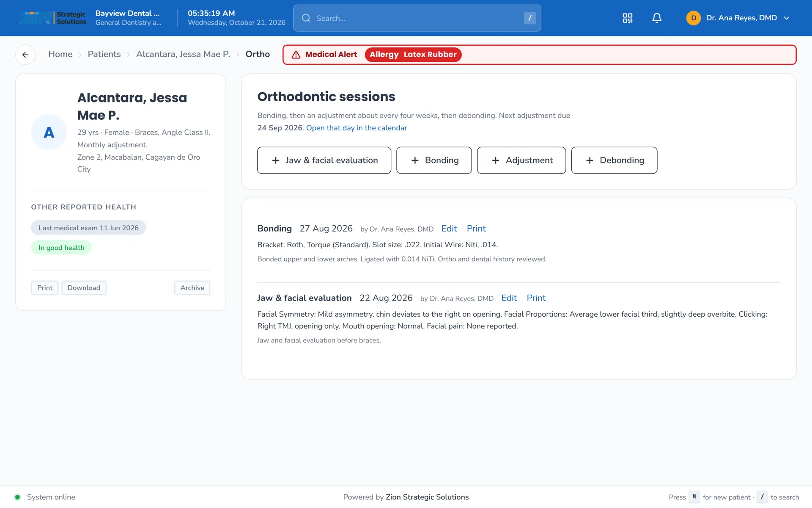Click the Last medical exam 11 Jun 2026 chip
812x508 pixels.
pos(88,228)
